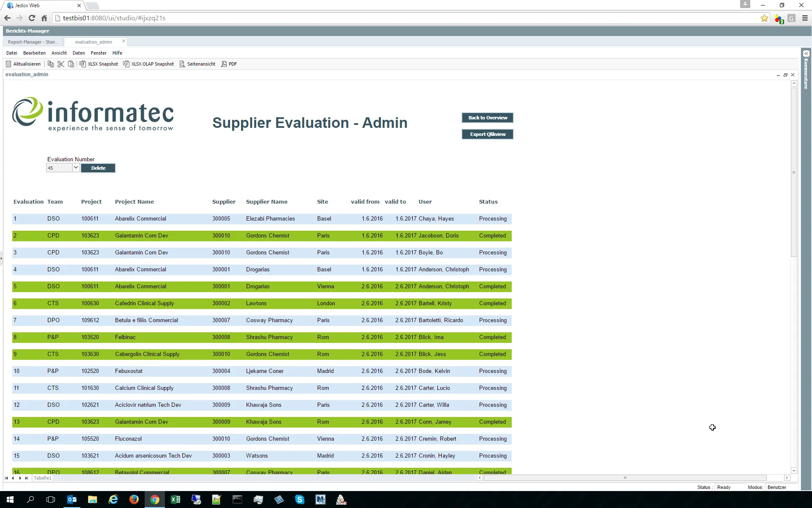Screen dimensions: 812x508
Task: Click the browser reload icon
Action: (32, 18)
